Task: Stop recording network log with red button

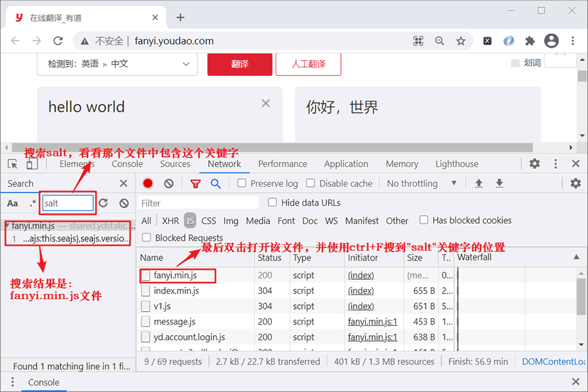Action: 148,183
